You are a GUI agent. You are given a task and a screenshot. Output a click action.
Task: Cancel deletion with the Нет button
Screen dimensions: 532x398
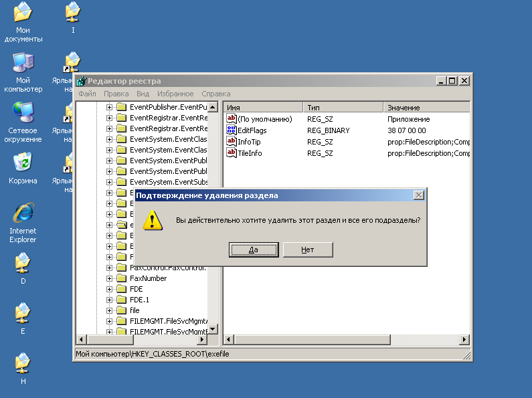(307, 250)
